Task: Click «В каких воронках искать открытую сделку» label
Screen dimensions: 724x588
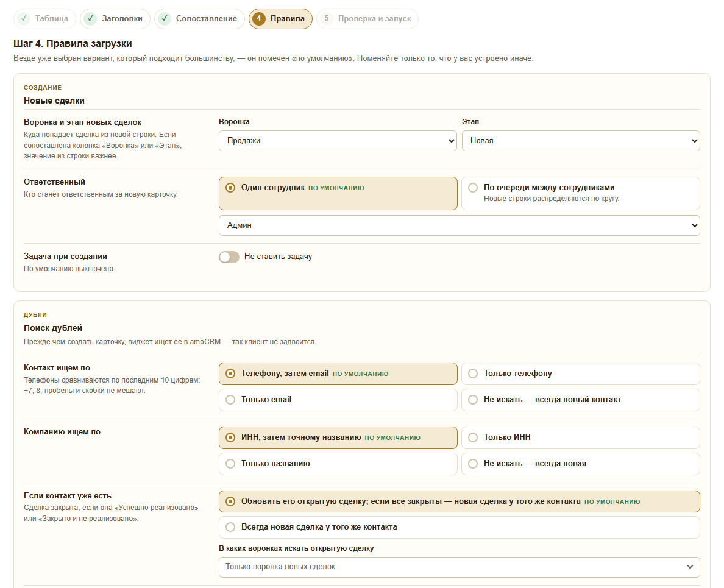Action: tap(296, 548)
